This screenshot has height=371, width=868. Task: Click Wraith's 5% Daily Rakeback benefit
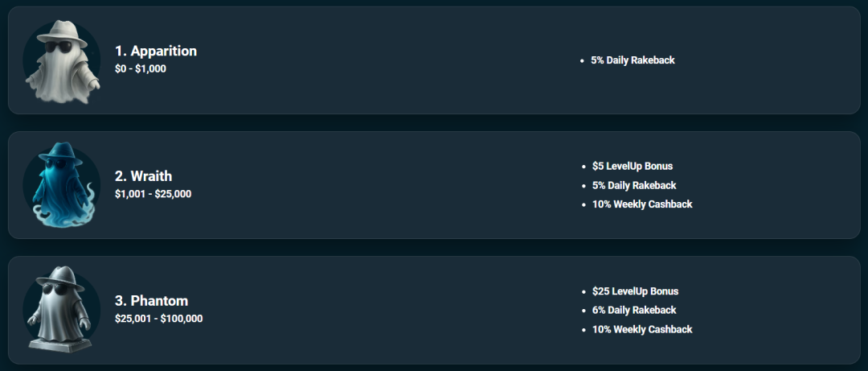pyautogui.click(x=633, y=185)
